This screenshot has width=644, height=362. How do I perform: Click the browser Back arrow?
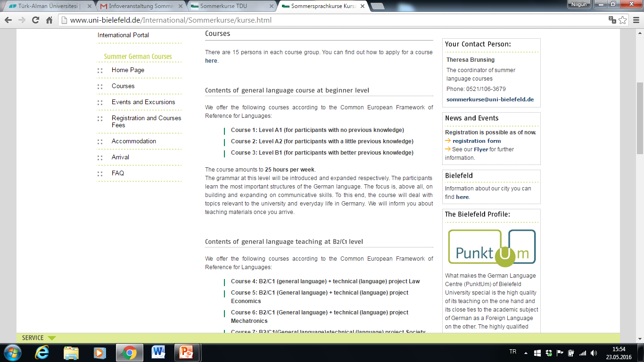tap(8, 20)
